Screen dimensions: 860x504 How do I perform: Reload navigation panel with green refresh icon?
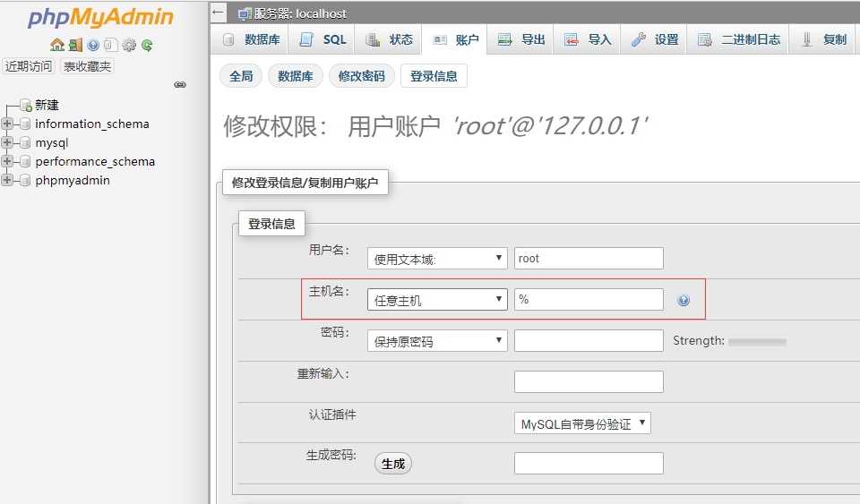[x=147, y=45]
